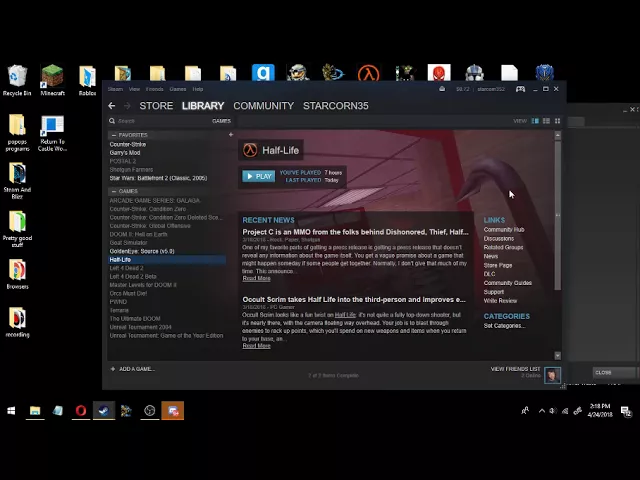Open the starcorn352 account dropdown
Viewport: 640px width, 480px height.
tap(491, 89)
